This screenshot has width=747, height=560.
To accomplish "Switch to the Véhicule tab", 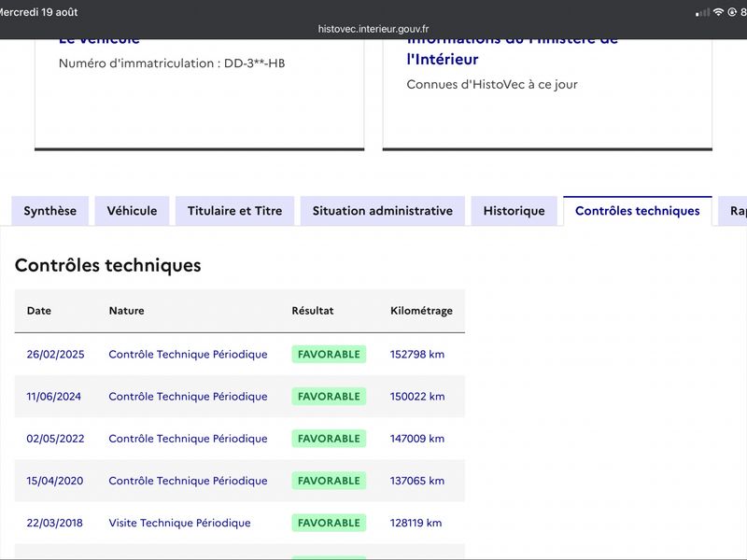I will tap(132, 211).
